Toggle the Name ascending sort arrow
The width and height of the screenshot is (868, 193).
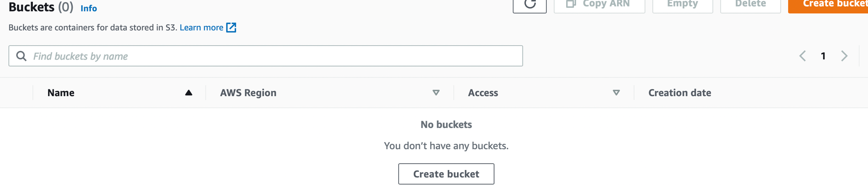coord(189,93)
